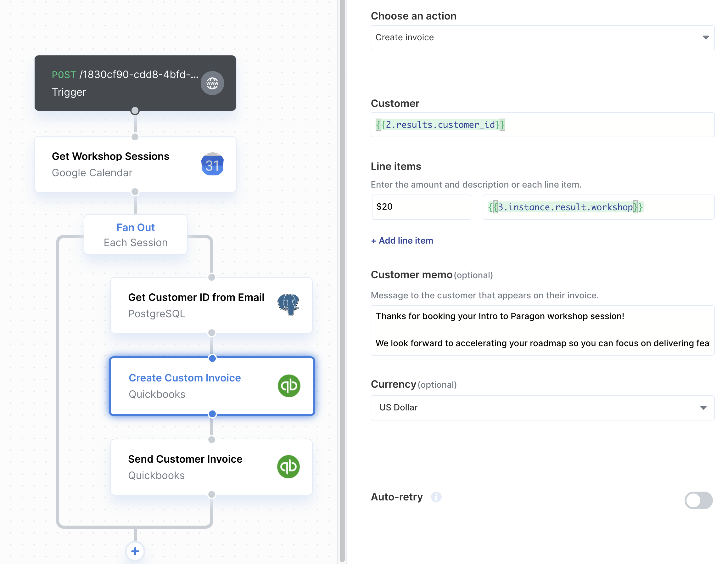Viewport: 728px width, 564px height.
Task: Click the Customer memo text area
Action: [542, 330]
